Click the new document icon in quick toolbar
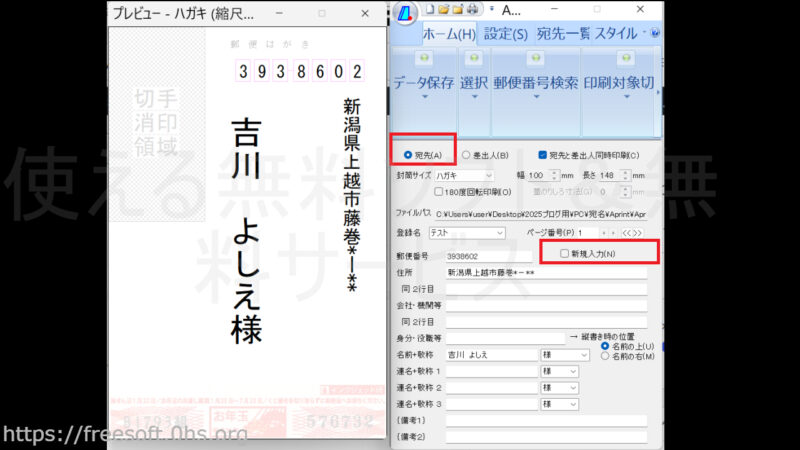The height and width of the screenshot is (450, 800). [428, 9]
